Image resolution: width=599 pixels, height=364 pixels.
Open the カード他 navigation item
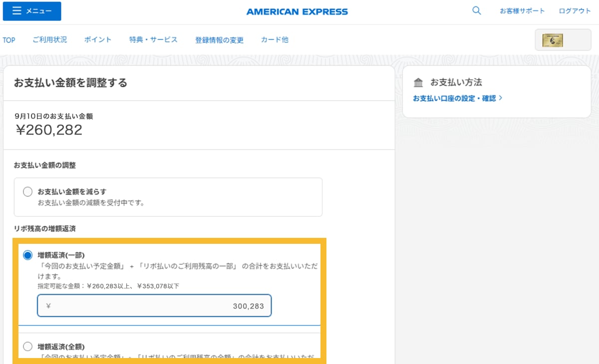pos(275,40)
